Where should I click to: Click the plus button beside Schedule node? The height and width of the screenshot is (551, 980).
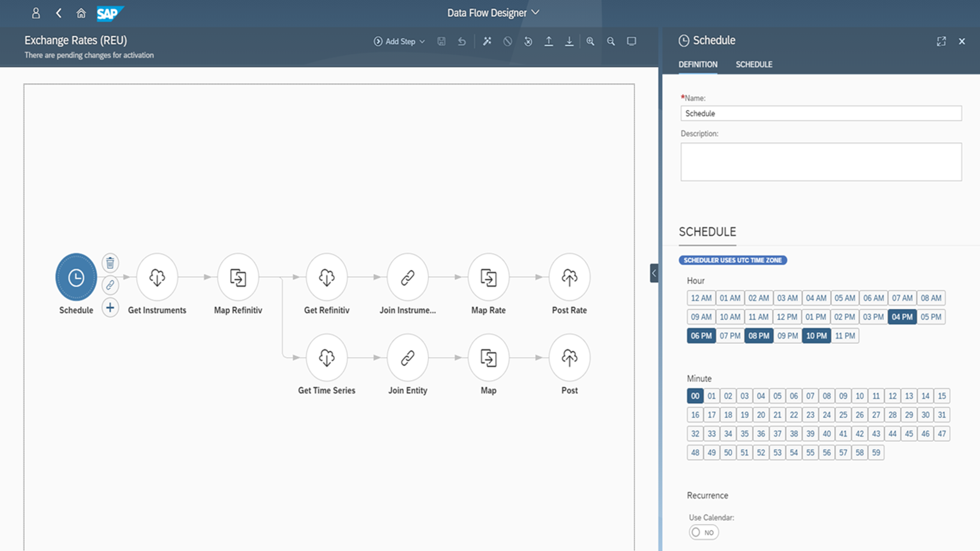(110, 307)
